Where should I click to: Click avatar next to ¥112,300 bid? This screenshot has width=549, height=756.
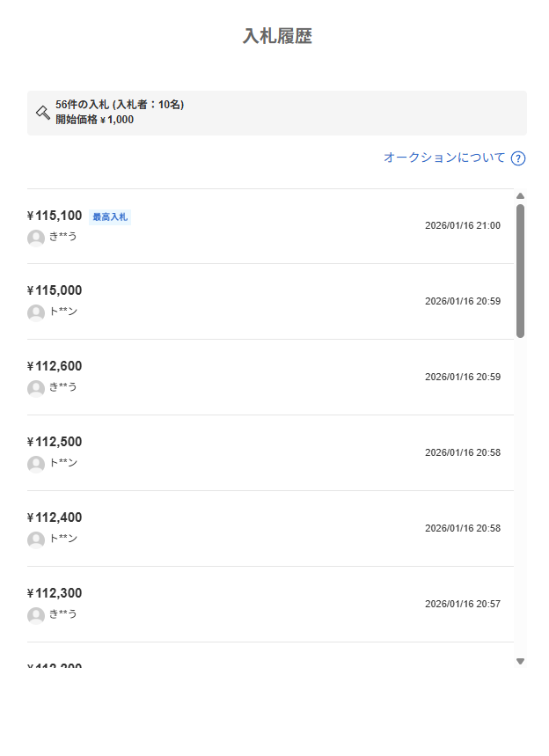click(36, 615)
